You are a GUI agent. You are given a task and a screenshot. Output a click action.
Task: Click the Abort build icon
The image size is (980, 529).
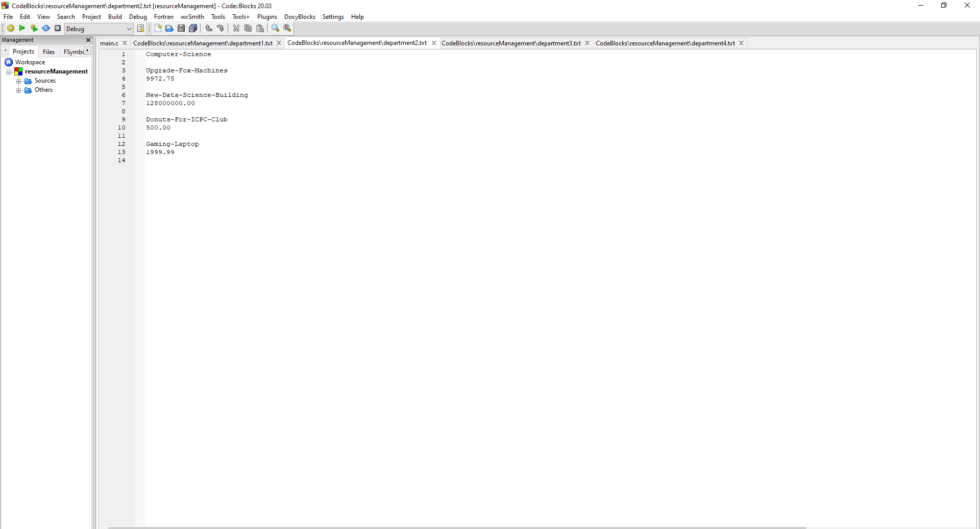click(x=57, y=28)
